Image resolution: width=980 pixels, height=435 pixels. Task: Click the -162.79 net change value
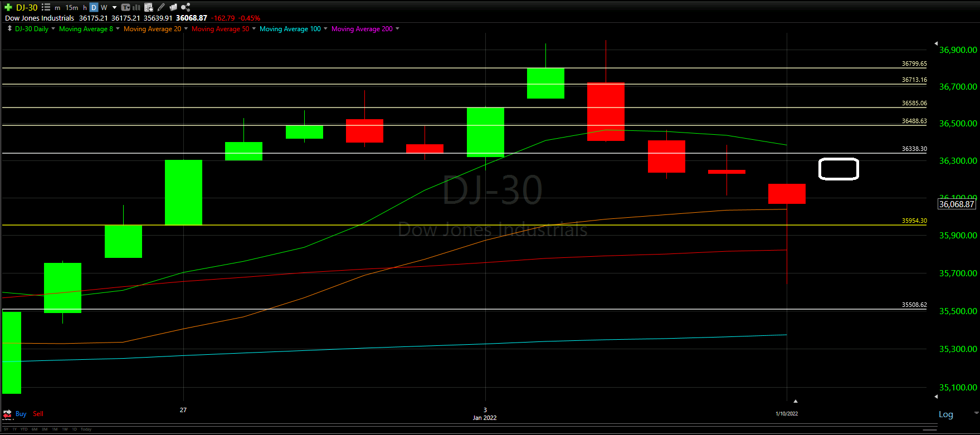pos(223,18)
